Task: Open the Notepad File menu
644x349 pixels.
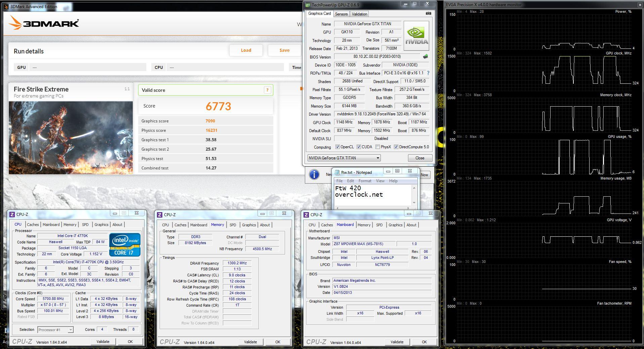Action: 339,181
